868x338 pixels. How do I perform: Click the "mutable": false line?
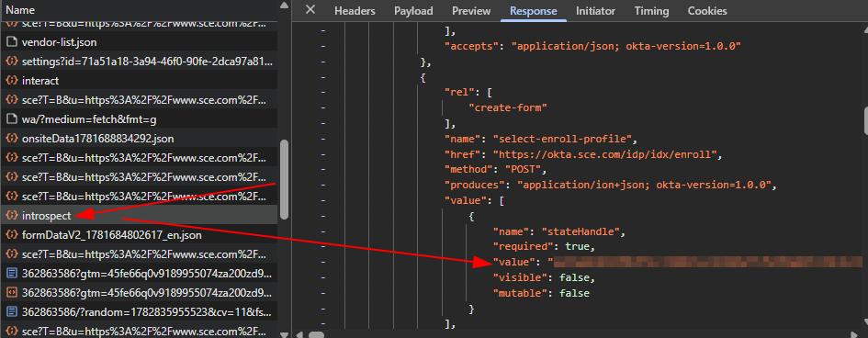[541, 293]
